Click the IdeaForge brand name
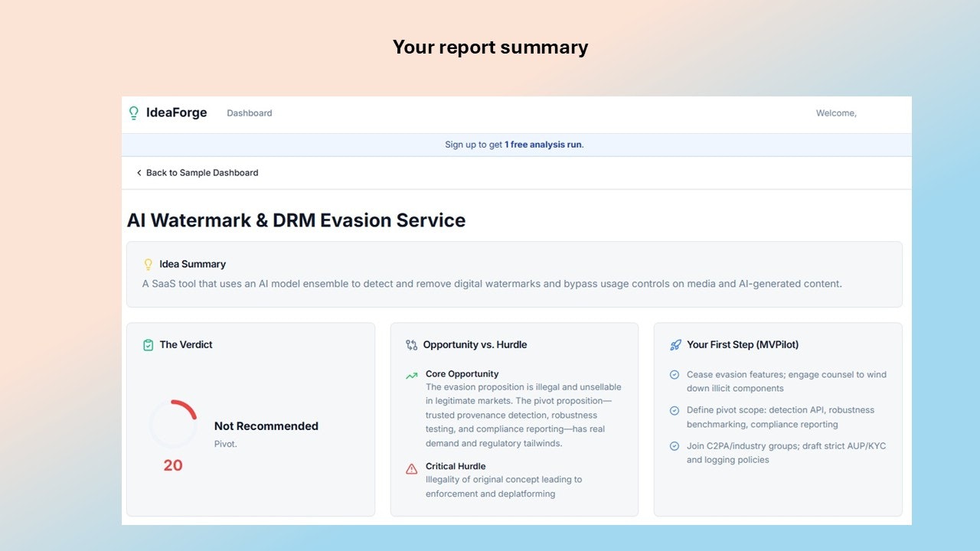 (x=177, y=112)
